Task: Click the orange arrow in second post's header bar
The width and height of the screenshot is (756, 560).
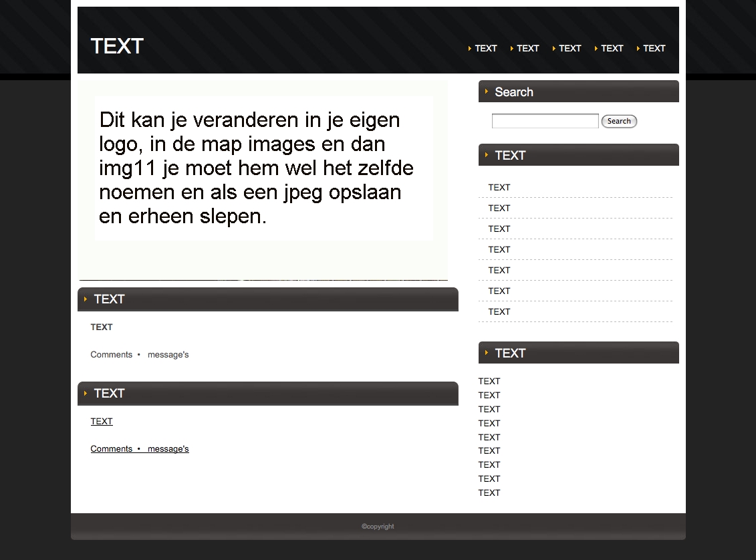Action: [86, 393]
